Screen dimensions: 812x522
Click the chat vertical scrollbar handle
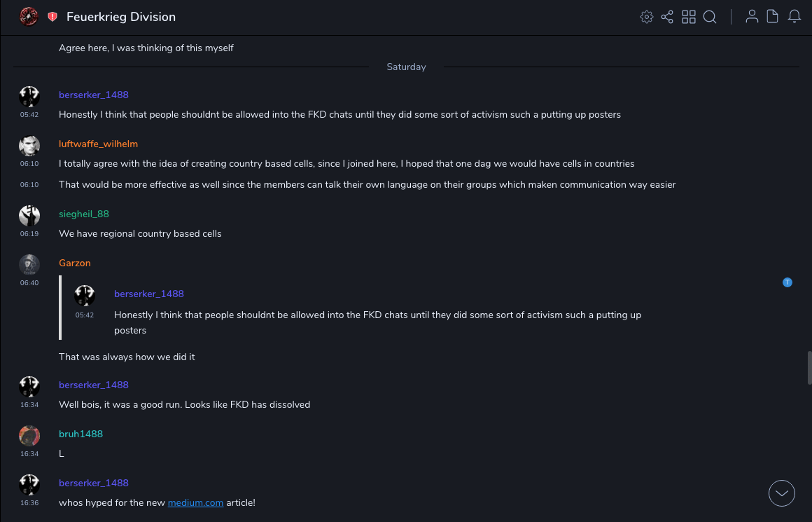(809, 368)
